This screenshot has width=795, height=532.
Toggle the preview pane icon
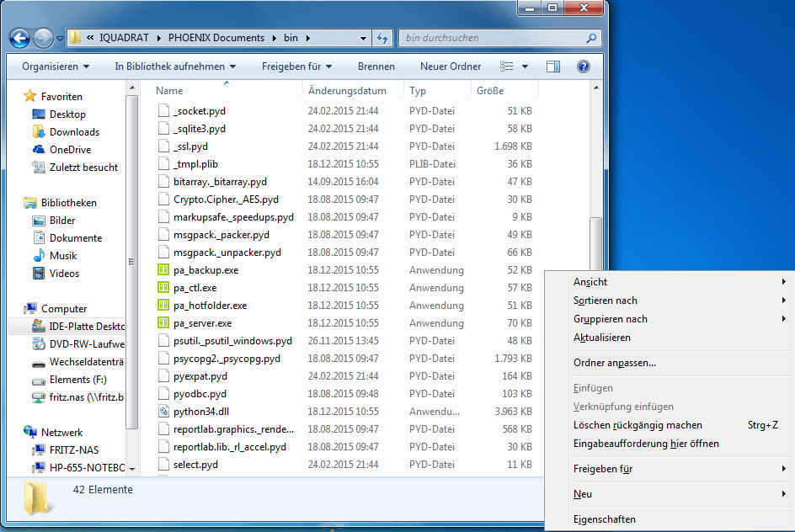coord(553,66)
